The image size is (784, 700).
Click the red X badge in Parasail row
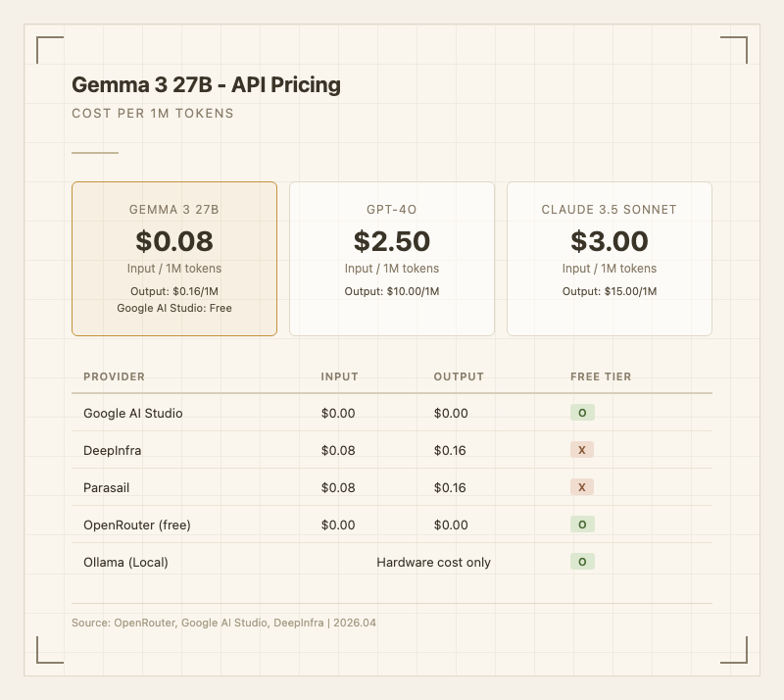tap(582, 487)
